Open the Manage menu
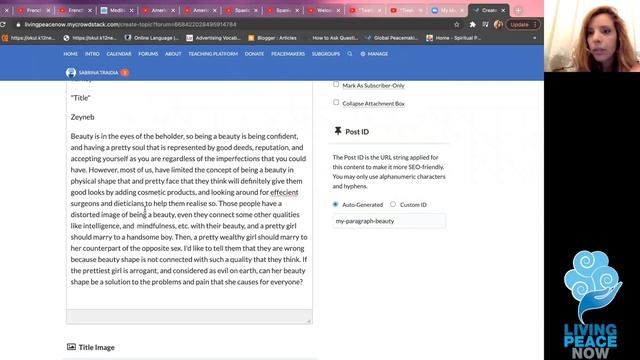The image size is (640, 360). [374, 54]
